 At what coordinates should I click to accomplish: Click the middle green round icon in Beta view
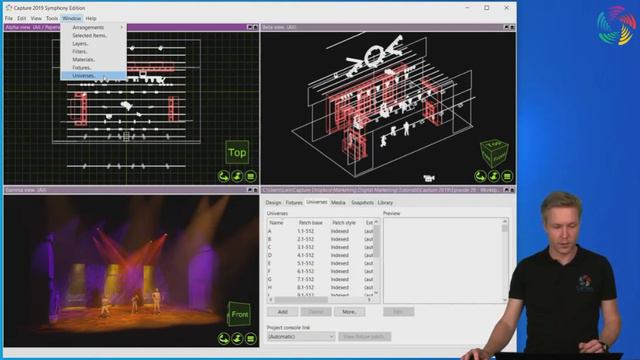pos(494,176)
